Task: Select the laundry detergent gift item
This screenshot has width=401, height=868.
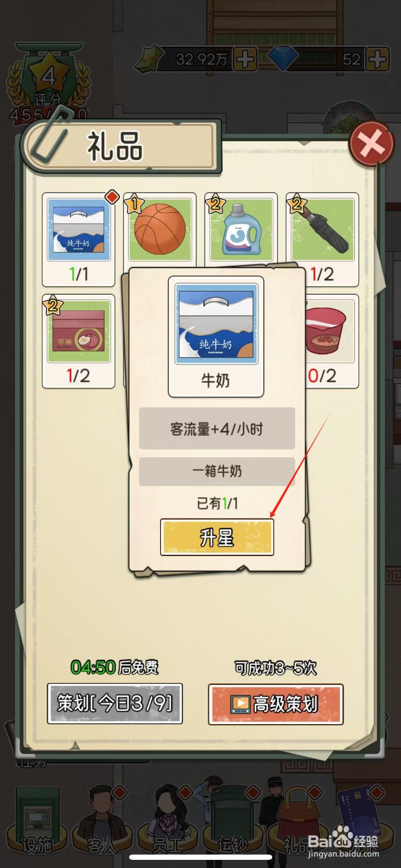Action: 241,229
